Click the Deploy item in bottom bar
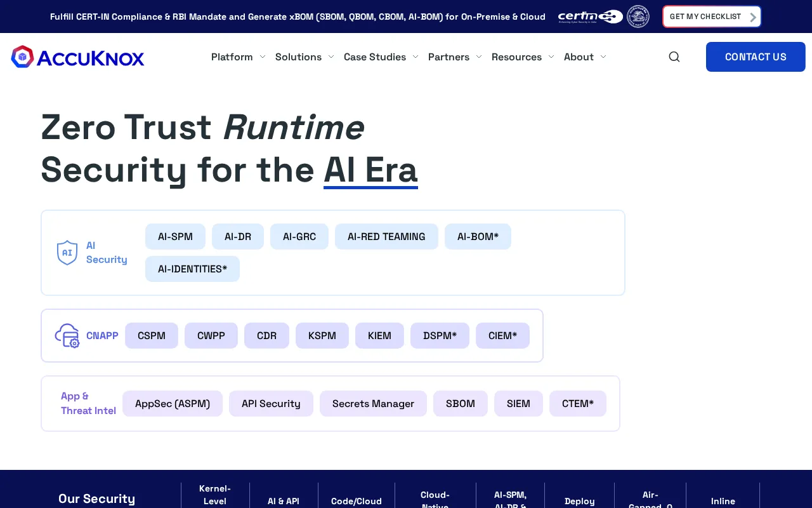Viewport: 812px width, 508px height. click(x=580, y=501)
